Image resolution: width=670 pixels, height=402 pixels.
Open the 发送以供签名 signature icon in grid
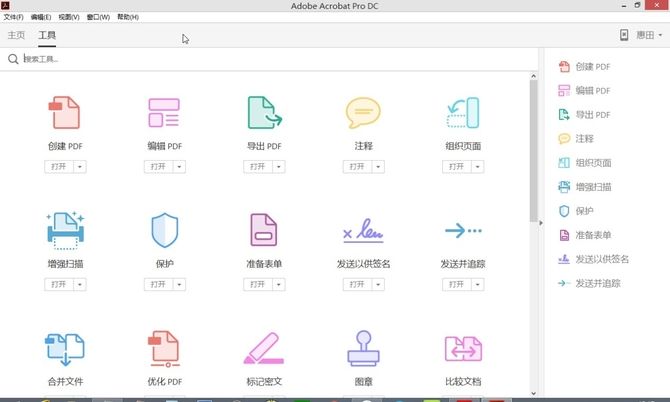[363, 231]
